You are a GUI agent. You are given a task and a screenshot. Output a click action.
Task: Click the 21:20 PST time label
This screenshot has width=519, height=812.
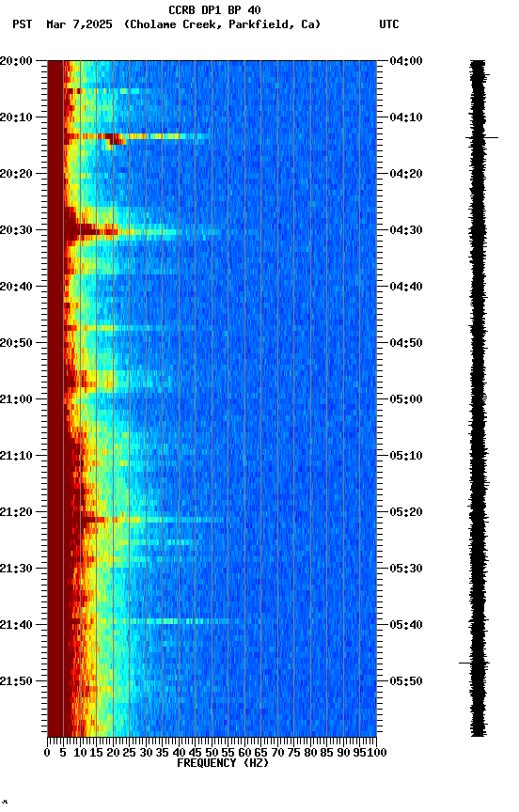(16, 513)
